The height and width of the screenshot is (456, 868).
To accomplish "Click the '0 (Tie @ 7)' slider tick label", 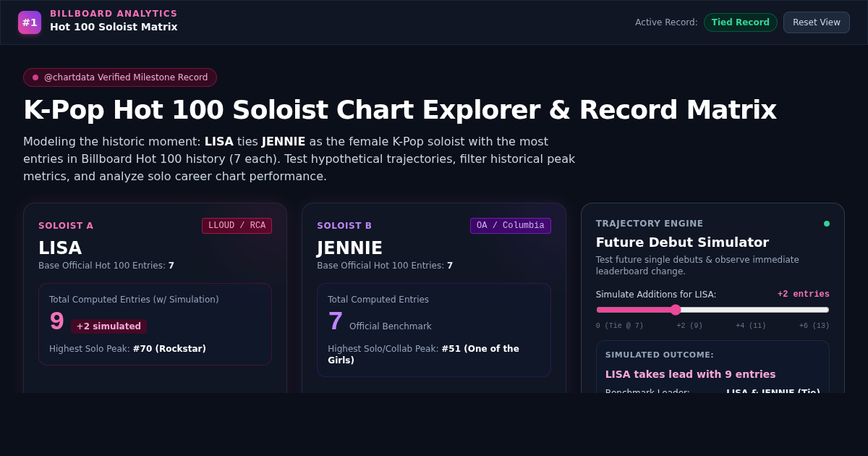I will click(x=620, y=326).
